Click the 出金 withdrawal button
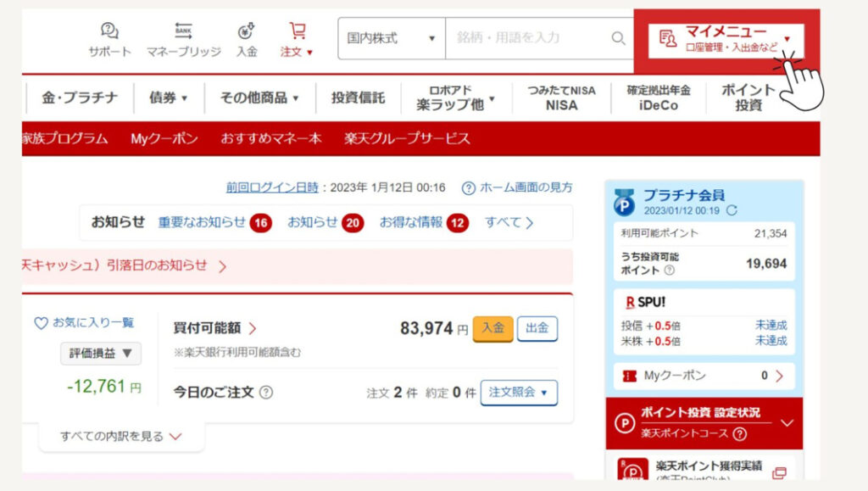The height and width of the screenshot is (491, 868). click(x=537, y=328)
